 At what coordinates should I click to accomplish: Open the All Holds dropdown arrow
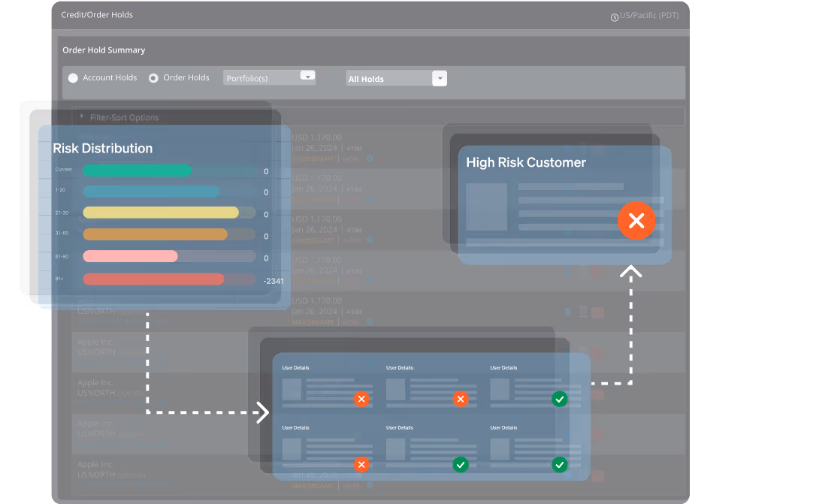[440, 78]
